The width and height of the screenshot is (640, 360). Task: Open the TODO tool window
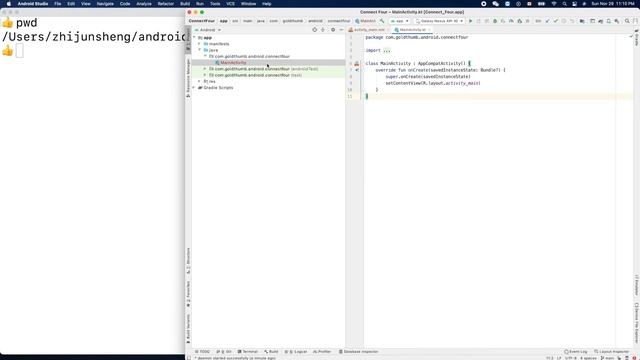pos(202,351)
